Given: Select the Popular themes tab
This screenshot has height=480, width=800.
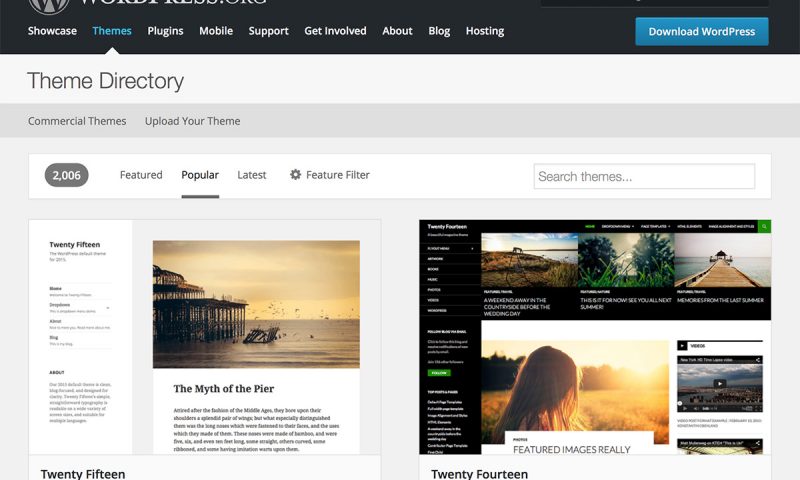Looking at the screenshot, I should (200, 175).
